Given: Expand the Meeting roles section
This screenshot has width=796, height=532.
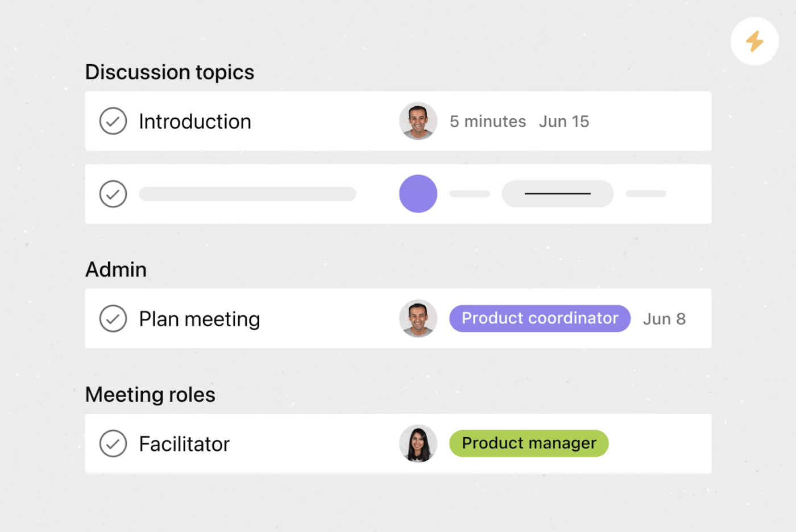Looking at the screenshot, I should coord(150,394).
